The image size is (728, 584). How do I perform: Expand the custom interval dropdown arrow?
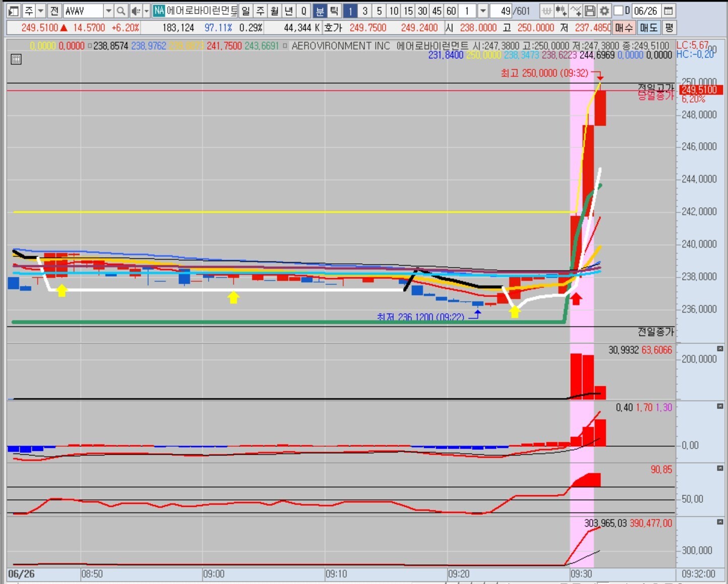pos(483,11)
